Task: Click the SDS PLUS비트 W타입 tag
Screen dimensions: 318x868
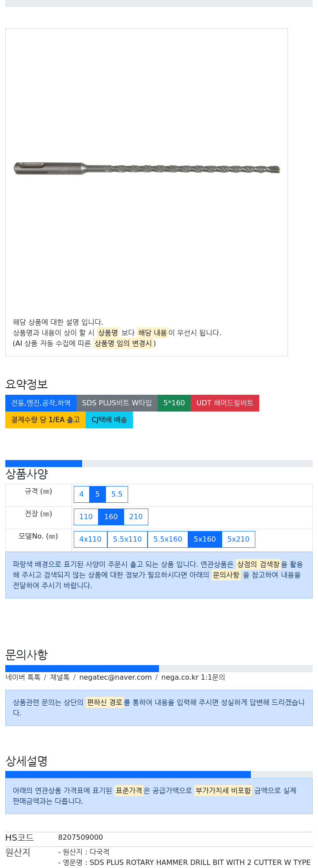Action: (x=117, y=403)
